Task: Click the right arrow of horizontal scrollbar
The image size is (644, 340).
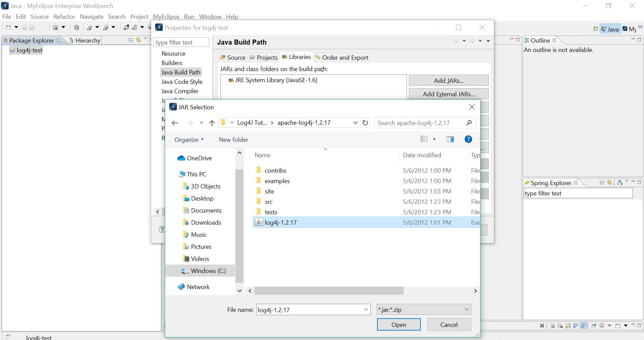Action: [475, 291]
